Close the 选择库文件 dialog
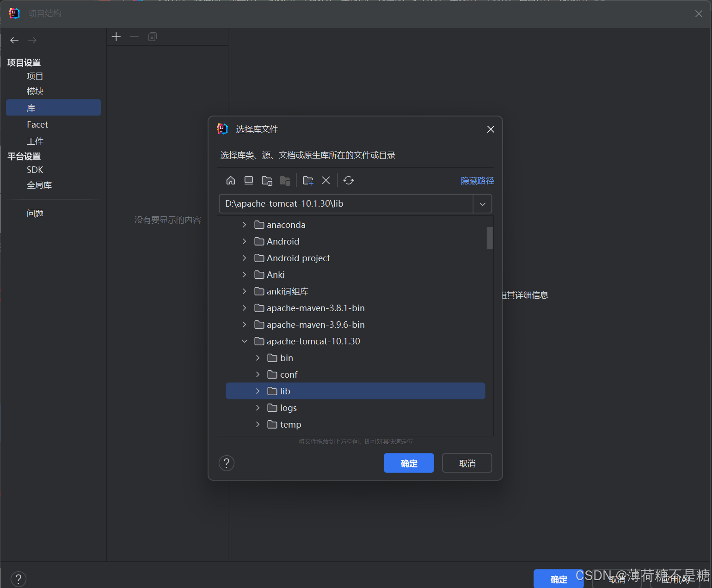This screenshot has height=588, width=712. [x=491, y=129]
